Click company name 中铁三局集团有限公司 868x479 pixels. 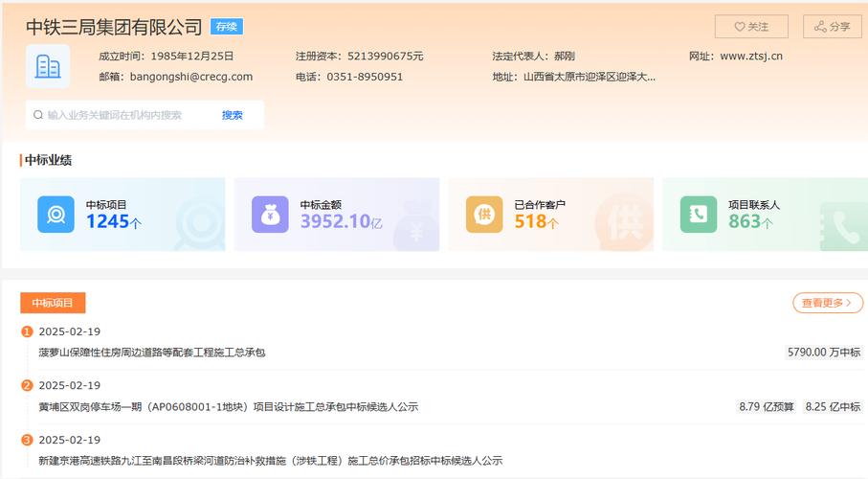114,27
